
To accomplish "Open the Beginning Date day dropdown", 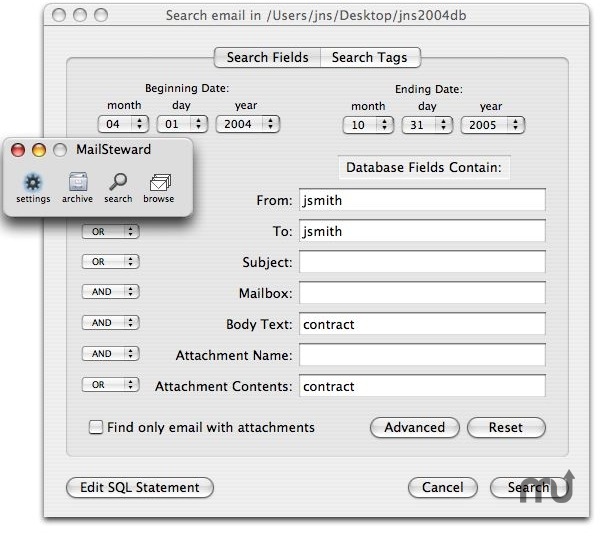I will click(182, 124).
